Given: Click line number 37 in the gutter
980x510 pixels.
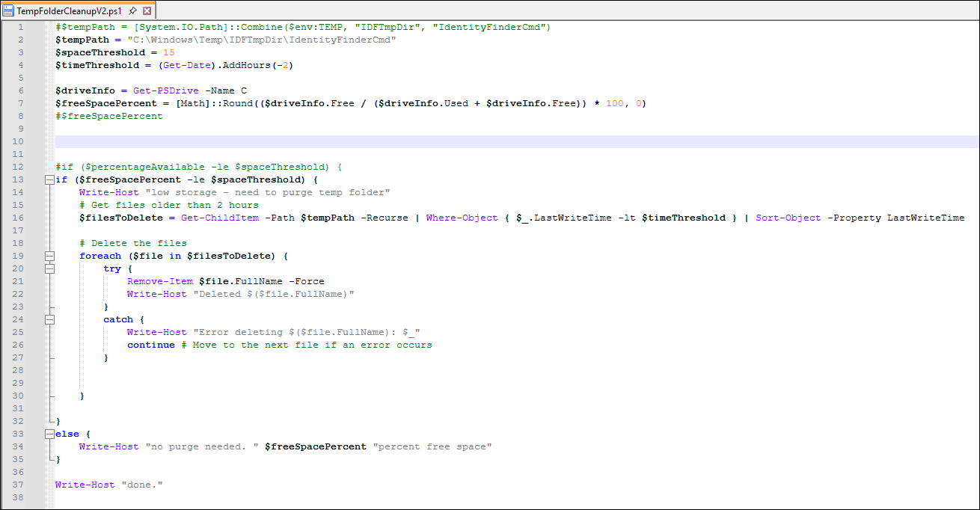Looking at the screenshot, I should 18,485.
